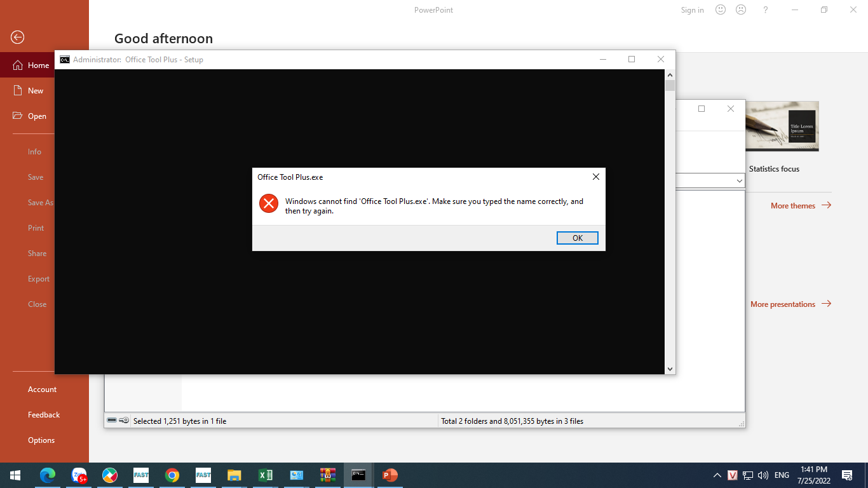The image size is (868, 488).
Task: Click the Open folder icon in sidebar
Action: tap(18, 116)
